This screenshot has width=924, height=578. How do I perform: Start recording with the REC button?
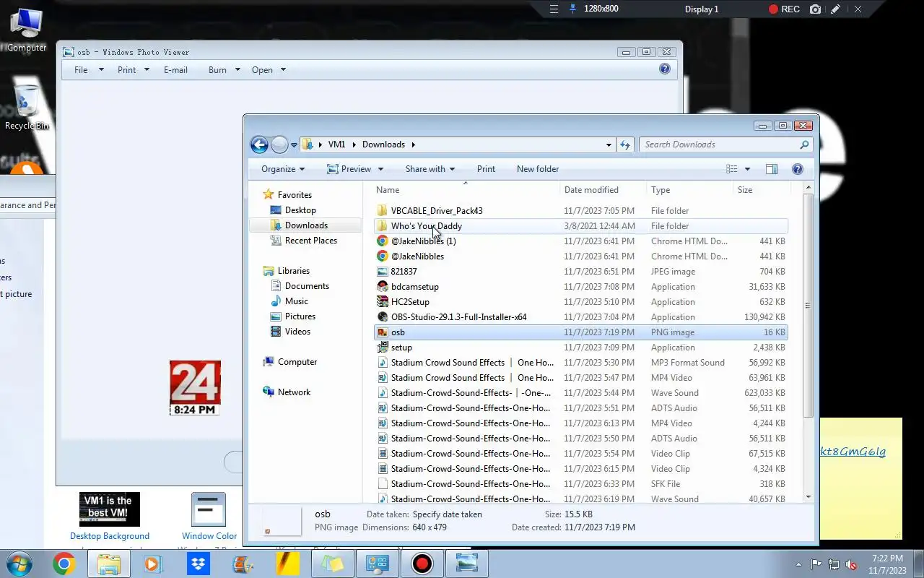click(x=784, y=9)
